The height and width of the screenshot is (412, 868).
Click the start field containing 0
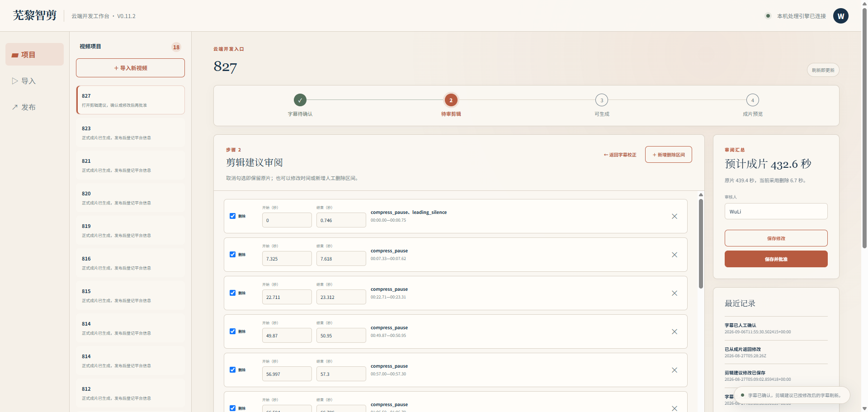pos(287,220)
